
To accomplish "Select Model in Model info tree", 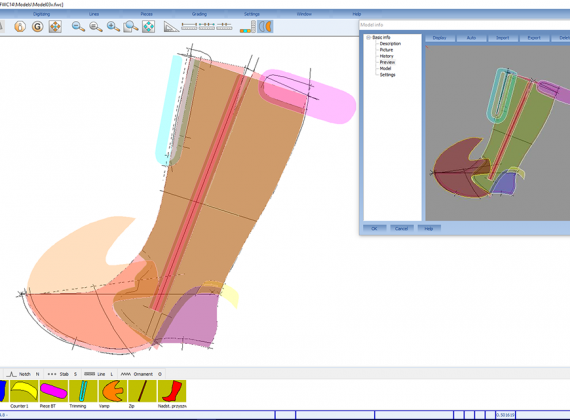I will (x=385, y=68).
